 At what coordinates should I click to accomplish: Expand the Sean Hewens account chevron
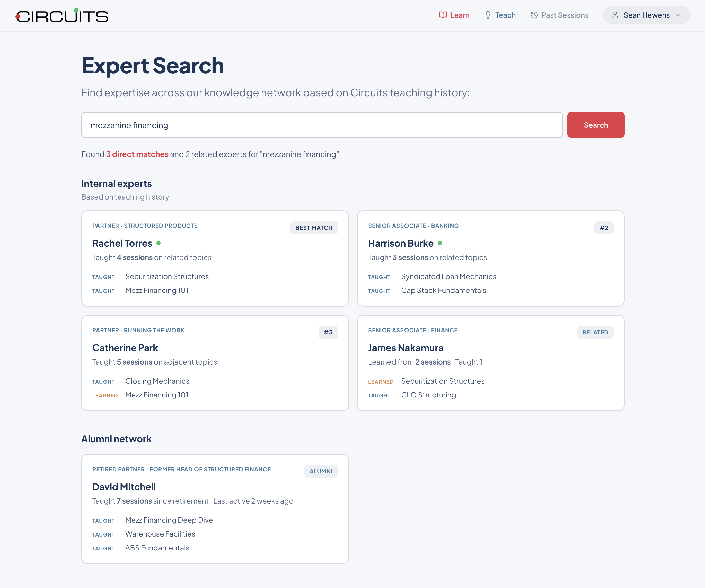pos(678,15)
